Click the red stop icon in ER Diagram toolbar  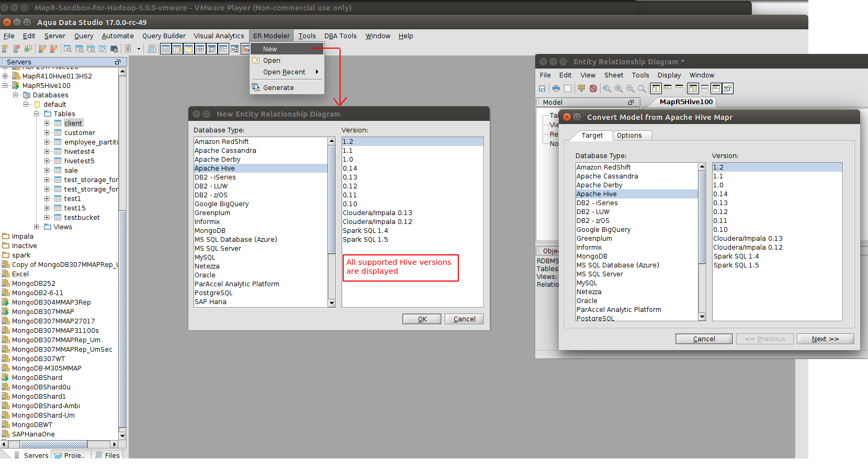pos(593,88)
